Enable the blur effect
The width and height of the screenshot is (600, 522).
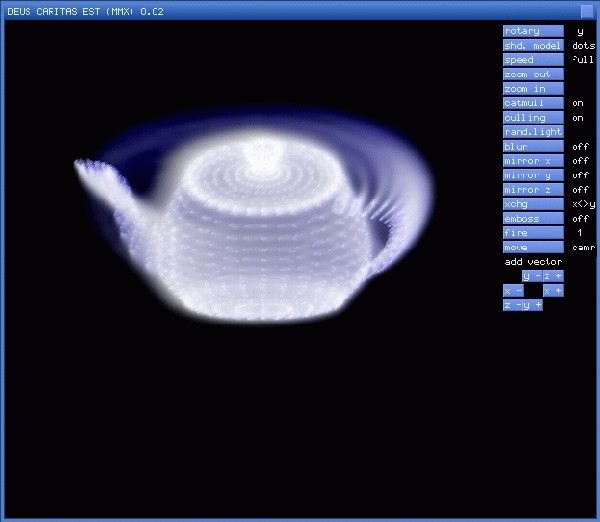click(x=532, y=147)
